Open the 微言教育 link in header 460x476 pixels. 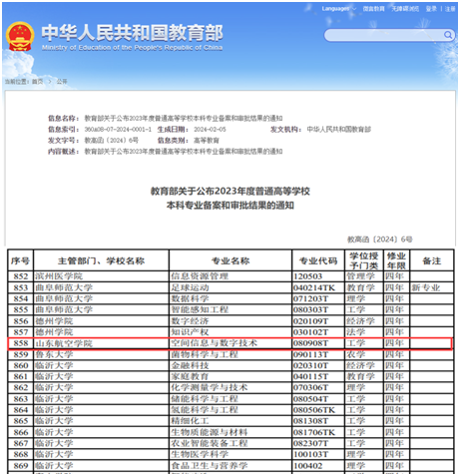pos(373,9)
